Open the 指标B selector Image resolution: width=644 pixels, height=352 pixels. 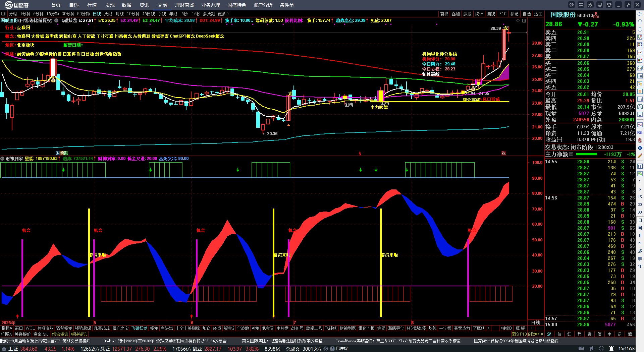(x=506, y=328)
